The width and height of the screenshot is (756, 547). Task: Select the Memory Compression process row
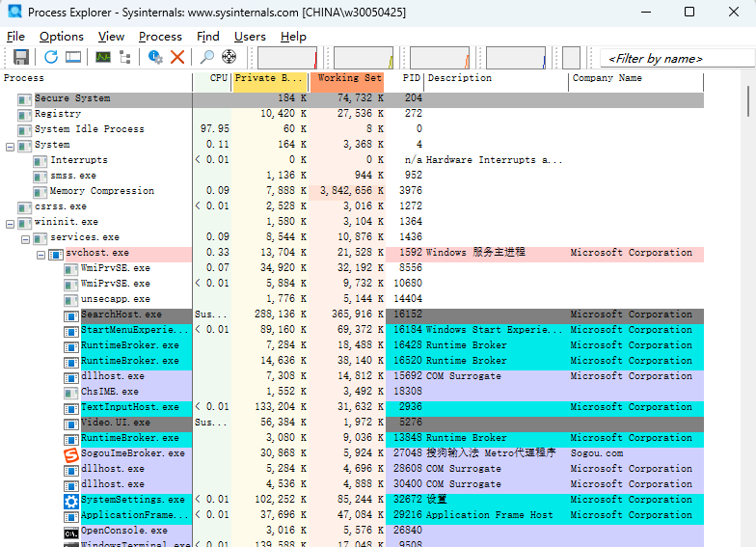coord(352,191)
